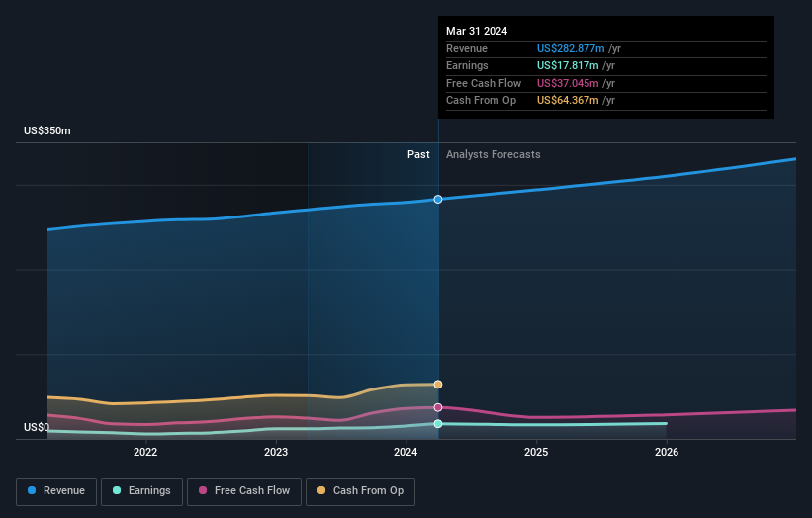Click the Free Cash Flow label in tooltip
The image size is (812, 518).
point(484,83)
